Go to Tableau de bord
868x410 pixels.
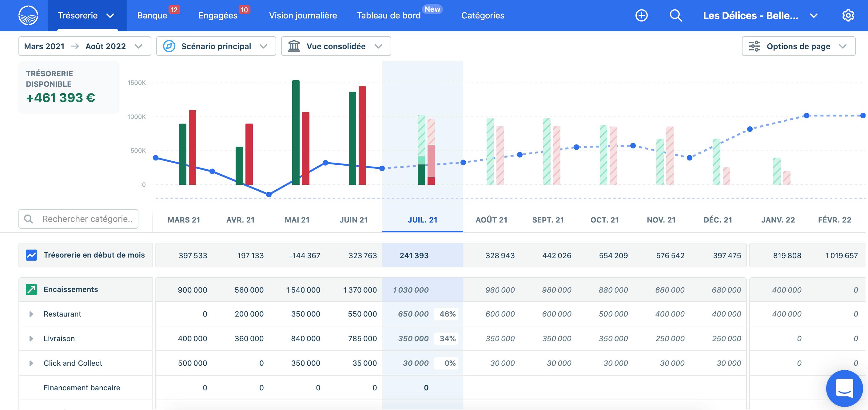point(388,15)
